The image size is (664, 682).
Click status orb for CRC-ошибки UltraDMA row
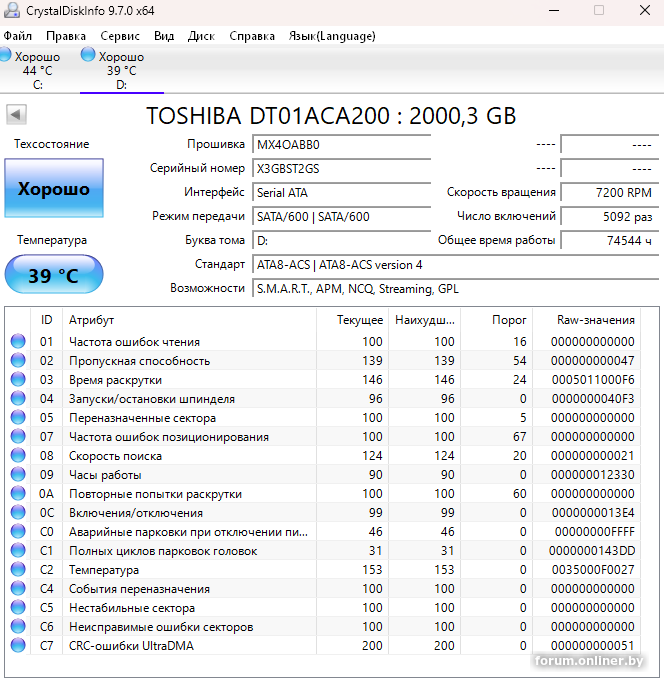coord(18,646)
